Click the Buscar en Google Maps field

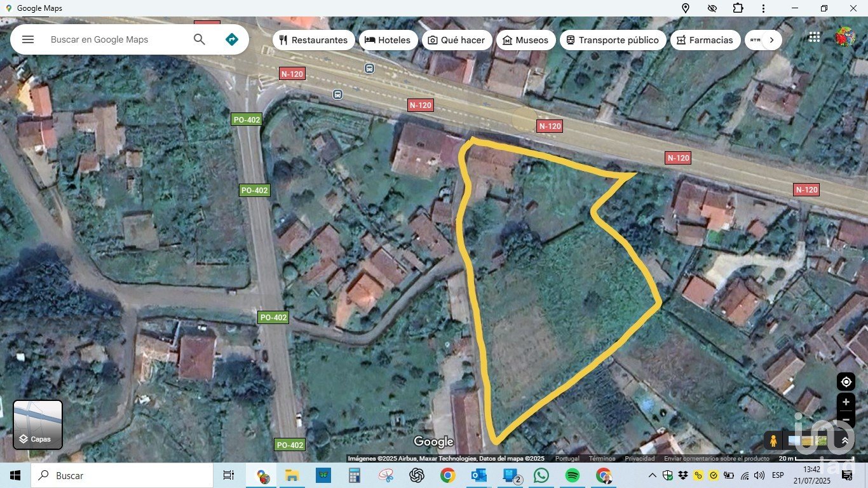[118, 39]
